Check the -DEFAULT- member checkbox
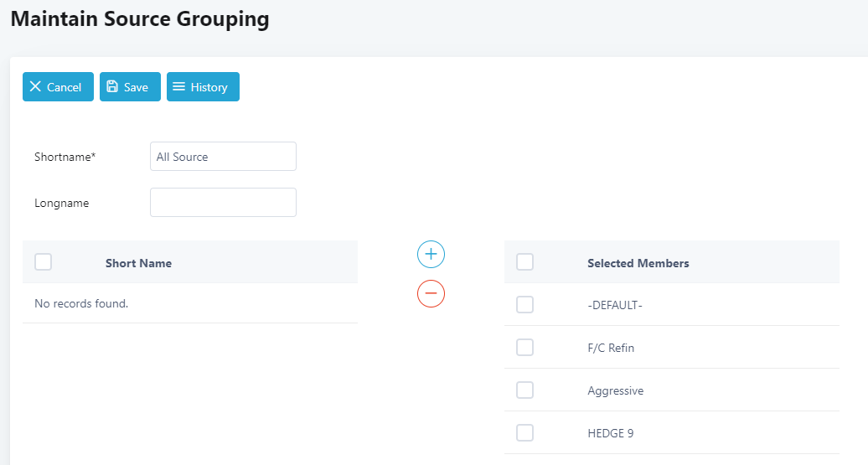The image size is (868, 465). [524, 305]
